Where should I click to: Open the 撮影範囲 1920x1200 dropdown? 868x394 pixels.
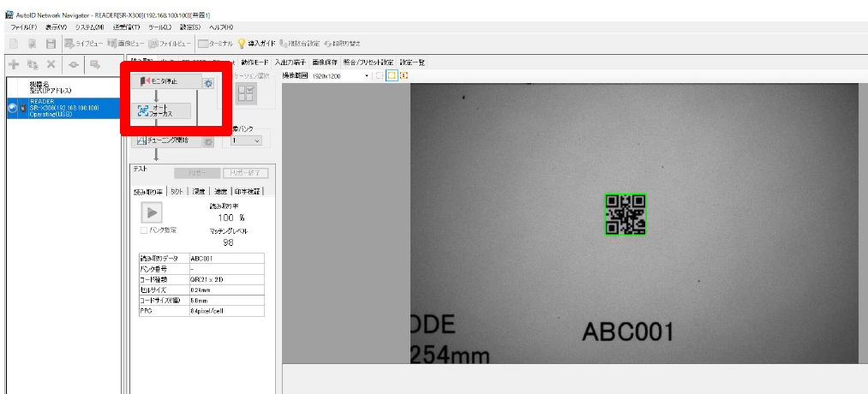point(339,75)
